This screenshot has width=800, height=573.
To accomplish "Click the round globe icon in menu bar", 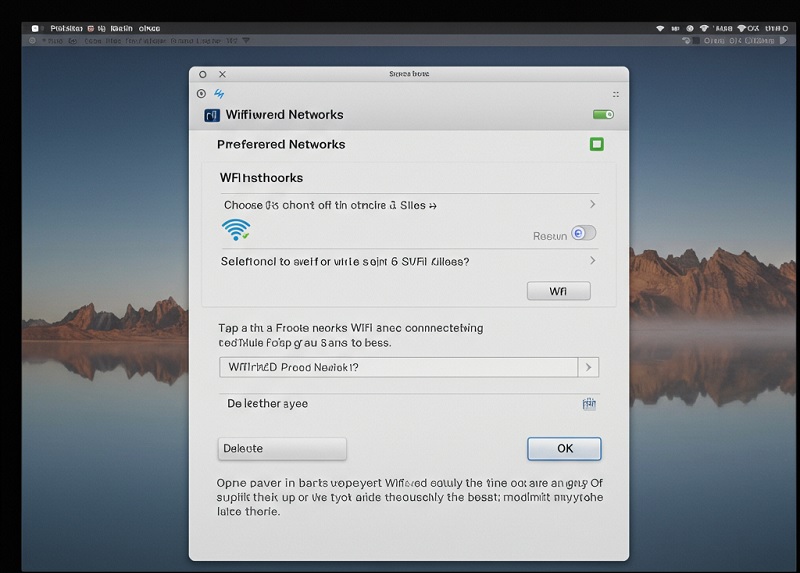I will (690, 29).
